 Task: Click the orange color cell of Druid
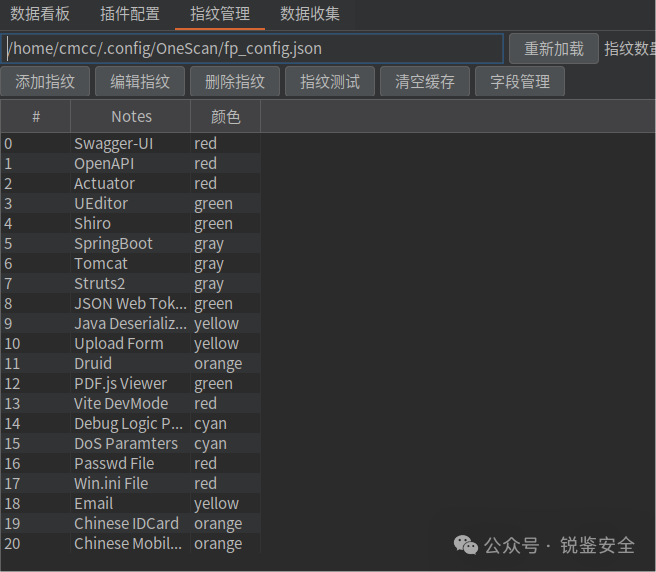click(226, 364)
